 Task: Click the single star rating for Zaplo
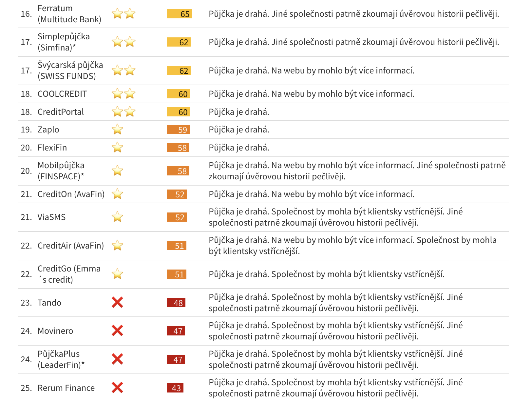tap(117, 130)
